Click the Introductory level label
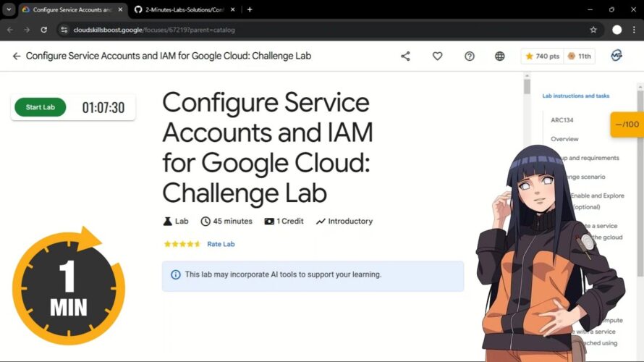The image size is (644, 362). [x=350, y=221]
